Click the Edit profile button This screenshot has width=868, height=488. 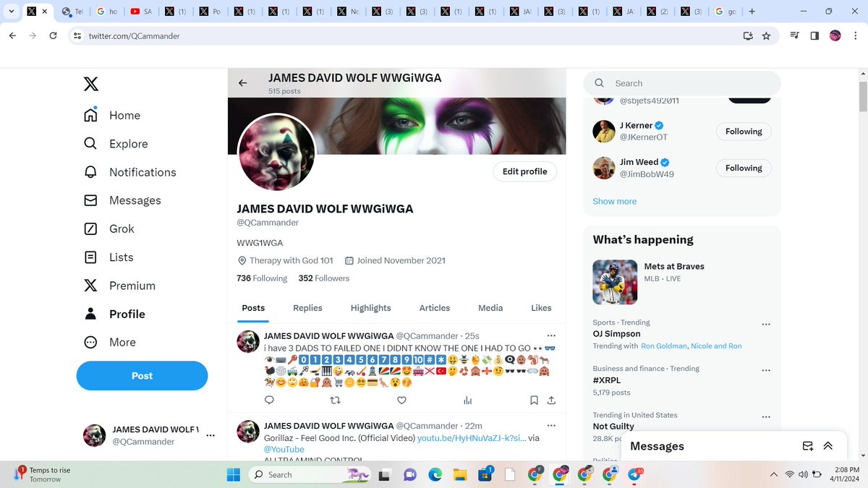pyautogui.click(x=524, y=171)
